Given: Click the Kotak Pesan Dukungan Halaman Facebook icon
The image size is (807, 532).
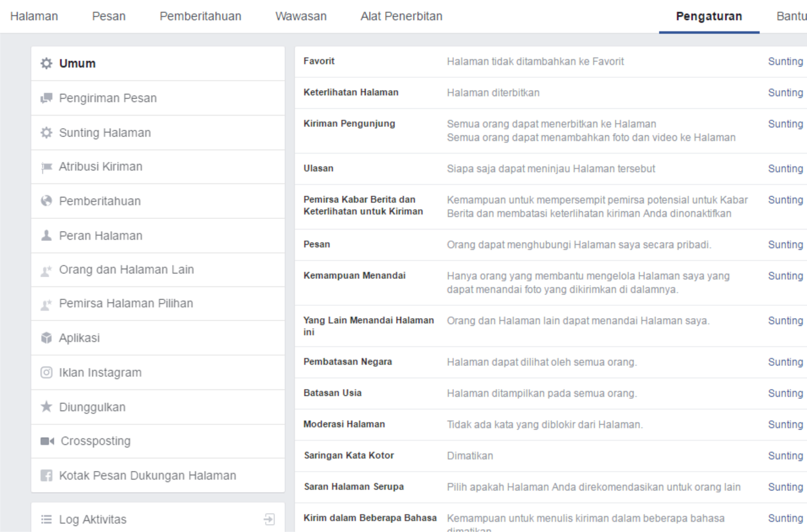Looking at the screenshot, I should click(46, 475).
